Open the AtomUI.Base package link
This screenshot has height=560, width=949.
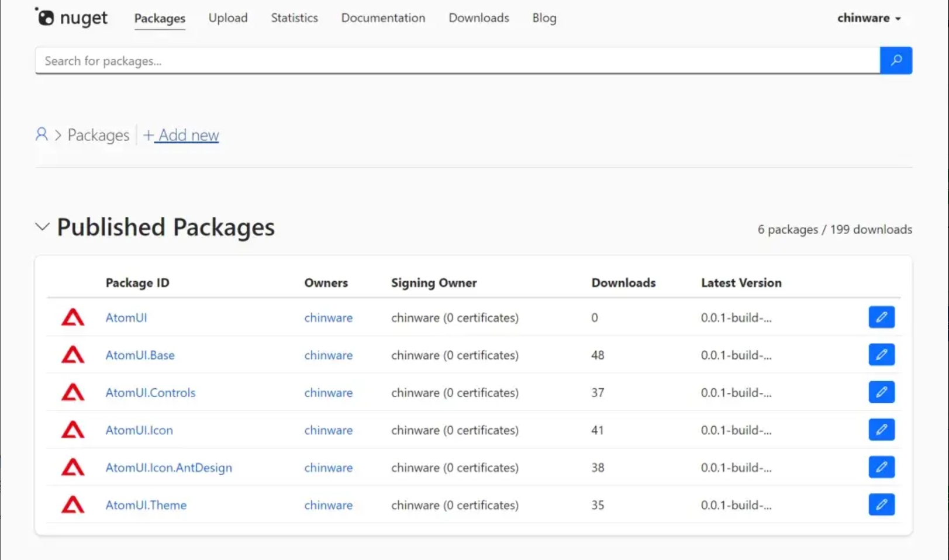click(140, 355)
